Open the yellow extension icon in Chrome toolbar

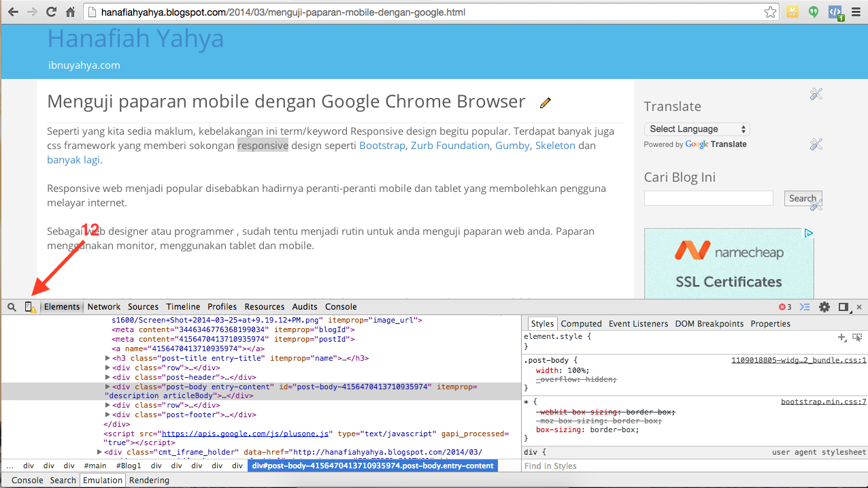click(792, 12)
